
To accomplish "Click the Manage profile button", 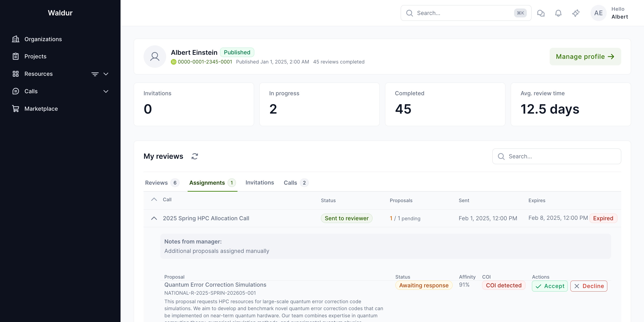I will [585, 57].
